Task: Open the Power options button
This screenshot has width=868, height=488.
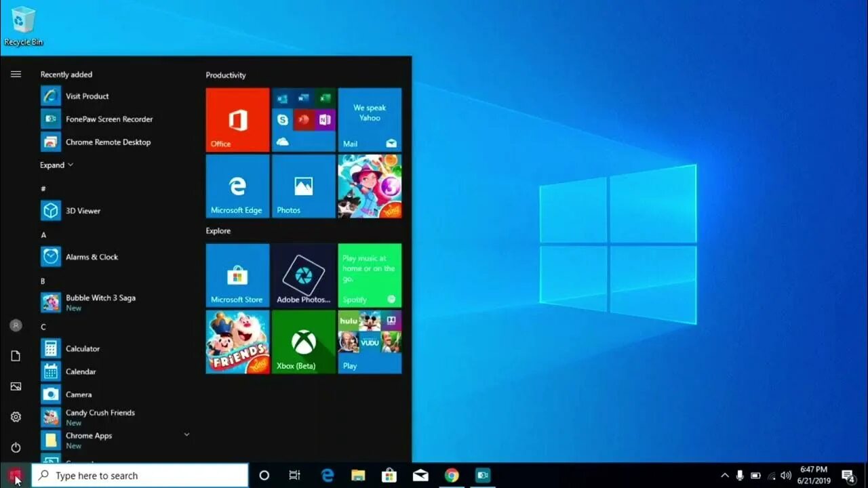Action: click(x=16, y=447)
